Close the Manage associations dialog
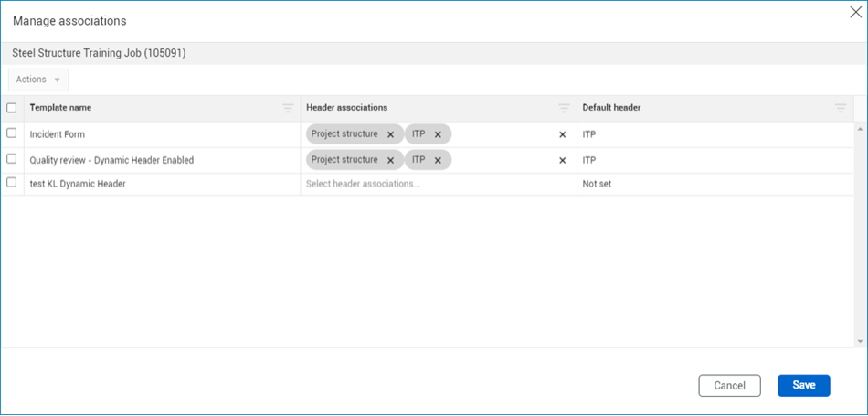 click(x=855, y=12)
